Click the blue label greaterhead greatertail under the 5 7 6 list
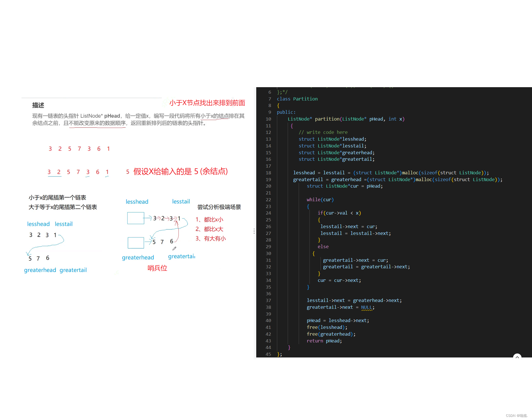The height and width of the screenshot is (420, 532). click(x=55, y=270)
